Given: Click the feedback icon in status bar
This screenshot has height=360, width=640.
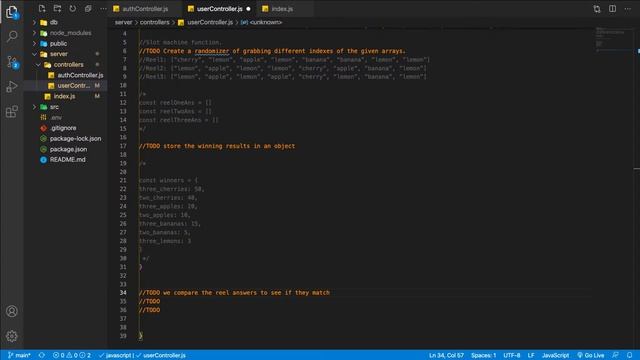Looking at the screenshot, I should tap(616, 355).
